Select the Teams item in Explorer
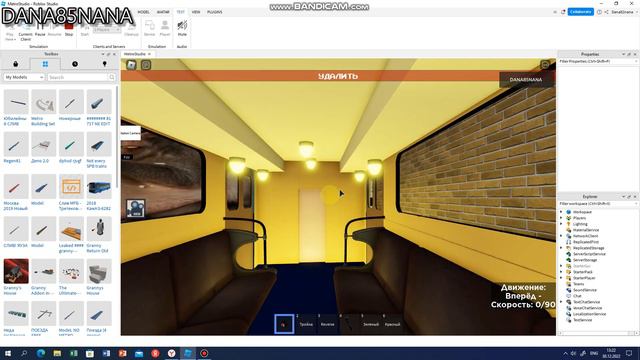640x360 pixels. (578, 284)
